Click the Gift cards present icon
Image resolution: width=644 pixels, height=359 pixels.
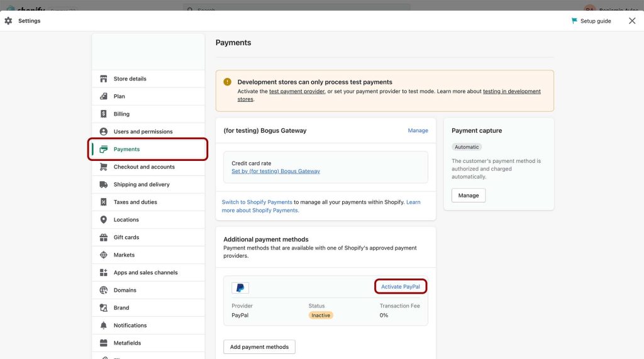104,237
